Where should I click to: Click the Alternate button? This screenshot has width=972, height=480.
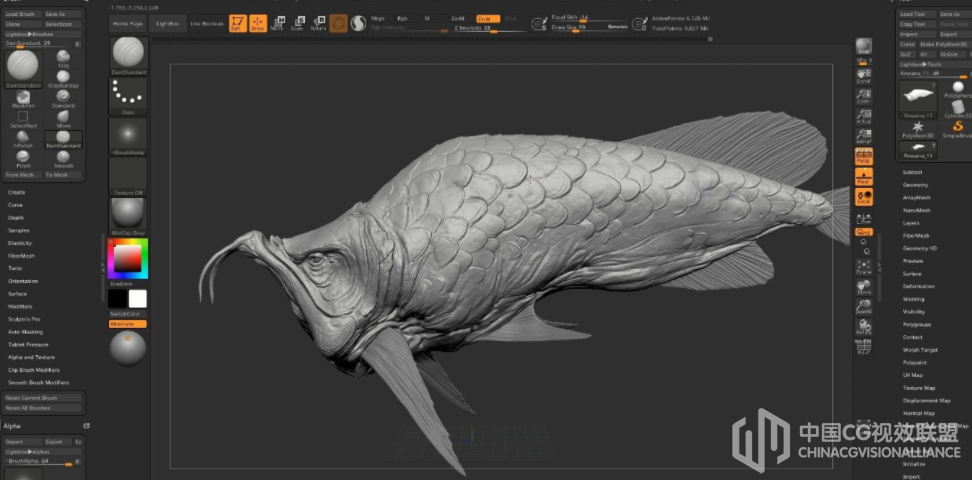click(128, 324)
